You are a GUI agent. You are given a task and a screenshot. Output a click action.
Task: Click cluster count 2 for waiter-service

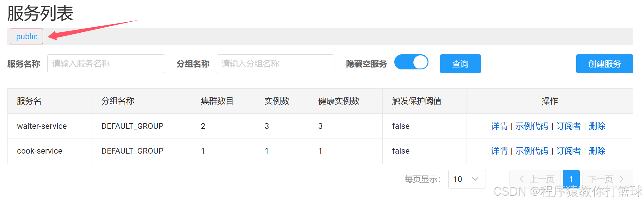pyautogui.click(x=203, y=126)
